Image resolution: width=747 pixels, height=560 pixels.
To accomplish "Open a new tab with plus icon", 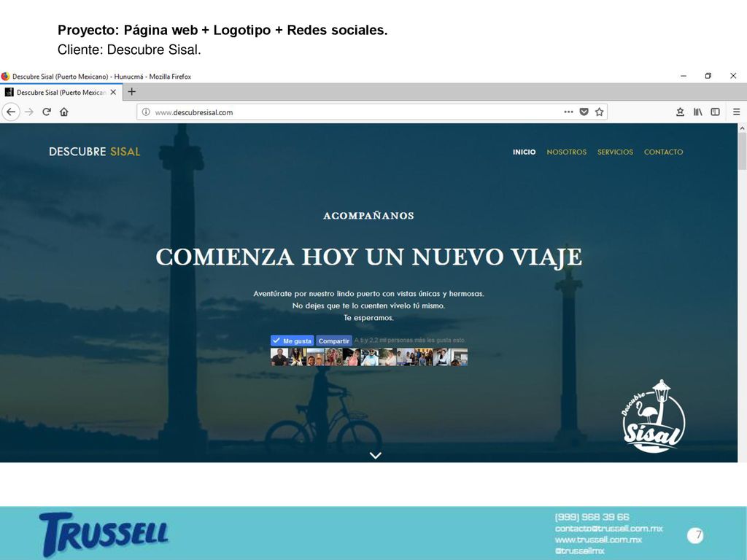I will pyautogui.click(x=132, y=92).
